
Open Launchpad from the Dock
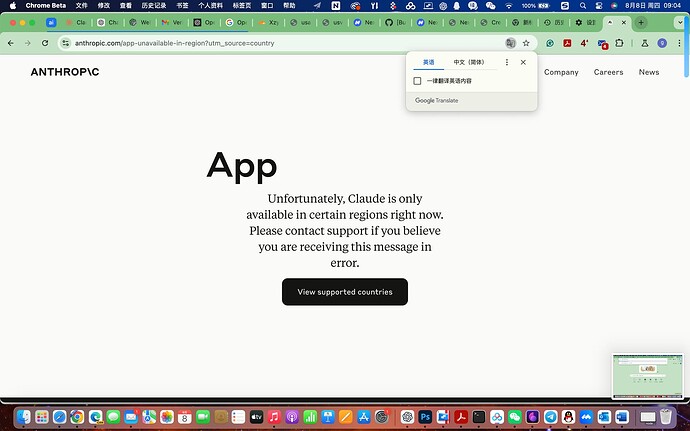pyautogui.click(x=42, y=416)
